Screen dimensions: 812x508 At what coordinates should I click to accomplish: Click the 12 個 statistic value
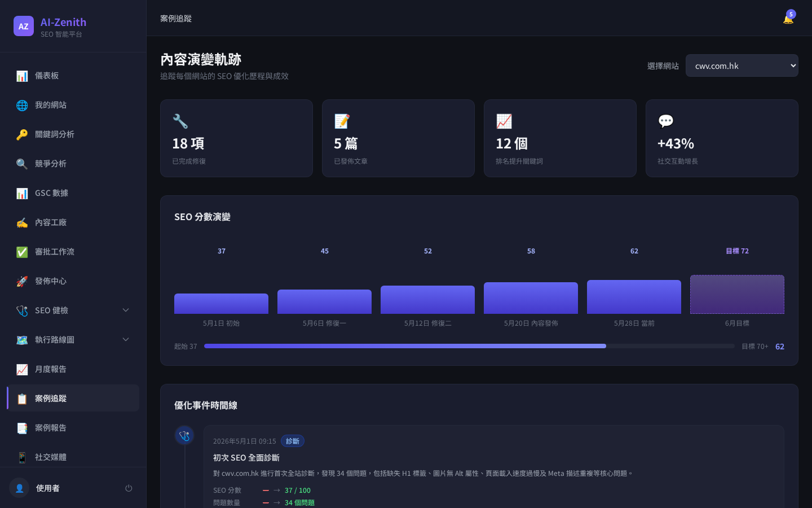pyautogui.click(x=512, y=143)
